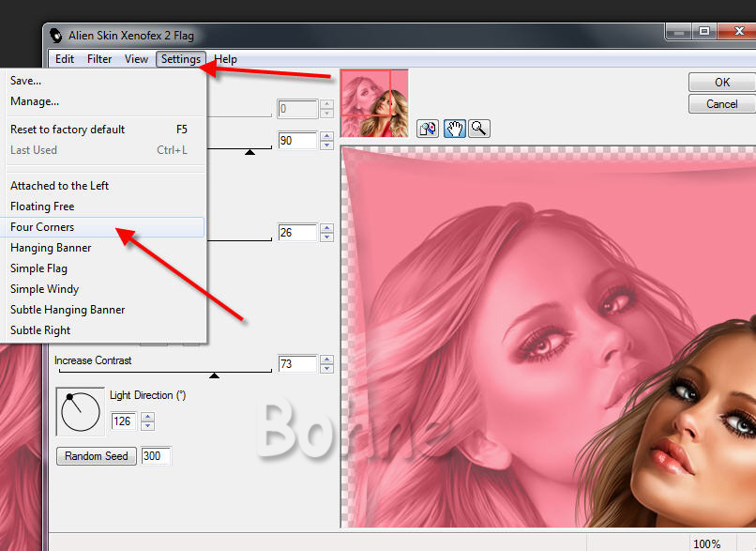Open the View menu

click(136, 59)
